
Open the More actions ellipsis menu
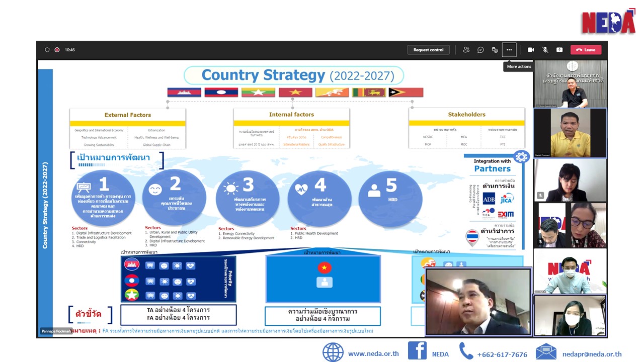coord(509,50)
